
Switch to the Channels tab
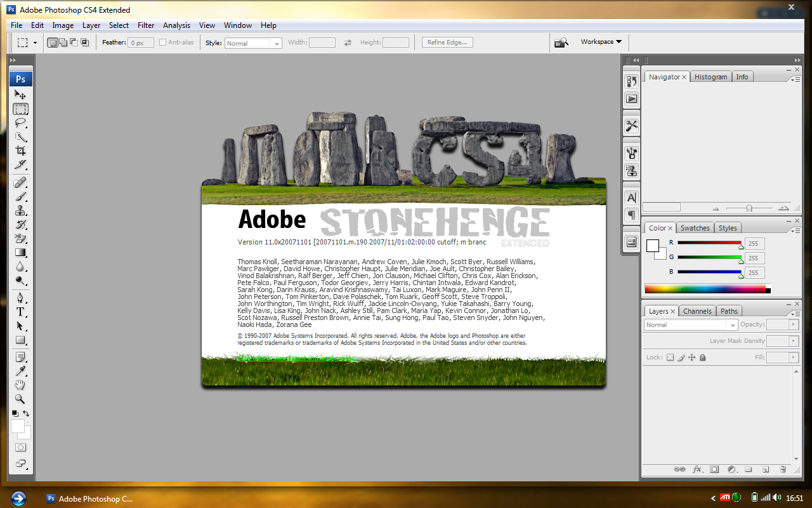pyautogui.click(x=697, y=311)
